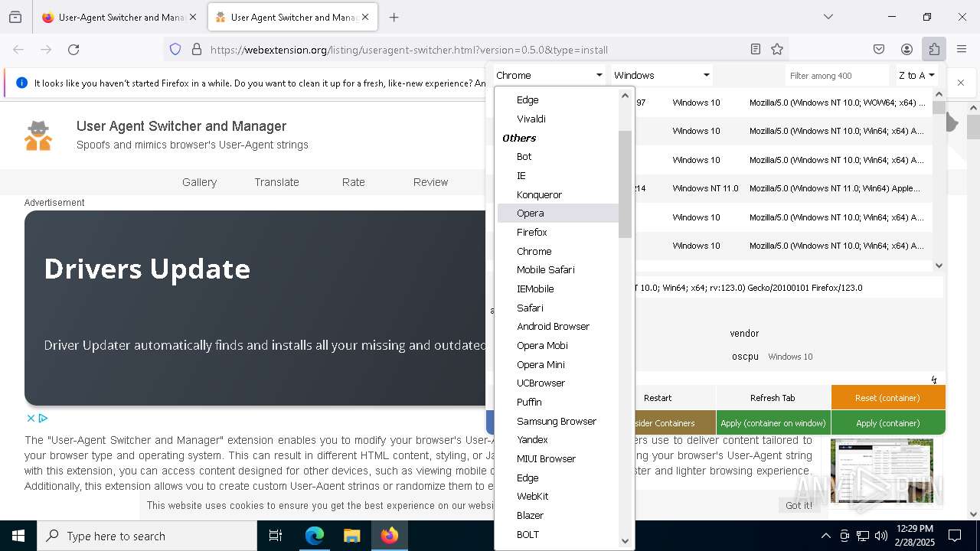Click the tracking protection shield icon

pos(175,50)
